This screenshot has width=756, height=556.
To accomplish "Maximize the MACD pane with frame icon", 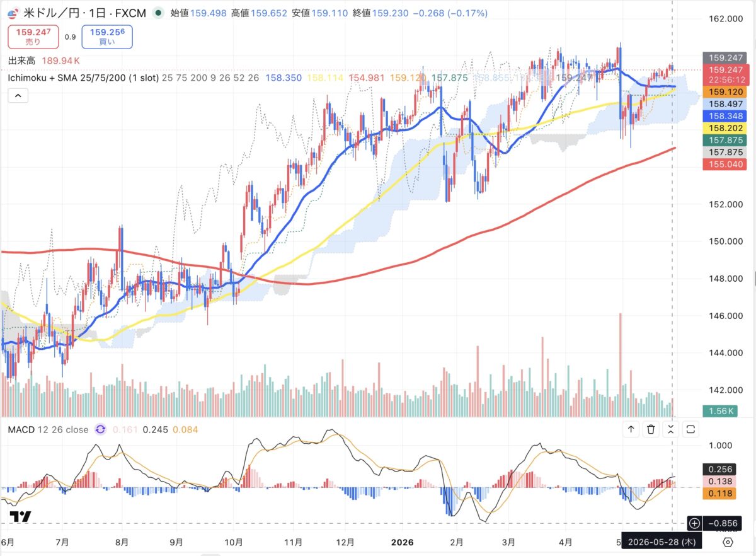I will click(690, 429).
